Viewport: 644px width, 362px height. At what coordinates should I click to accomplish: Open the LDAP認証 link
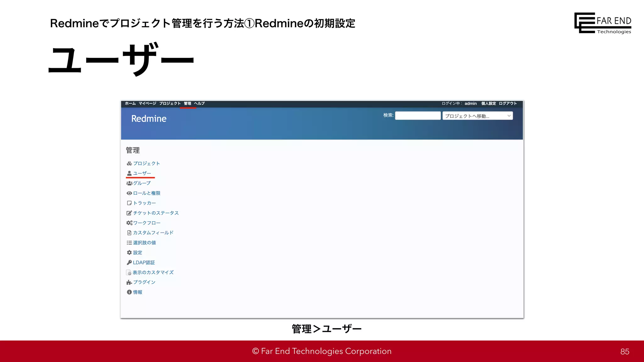coord(144,262)
